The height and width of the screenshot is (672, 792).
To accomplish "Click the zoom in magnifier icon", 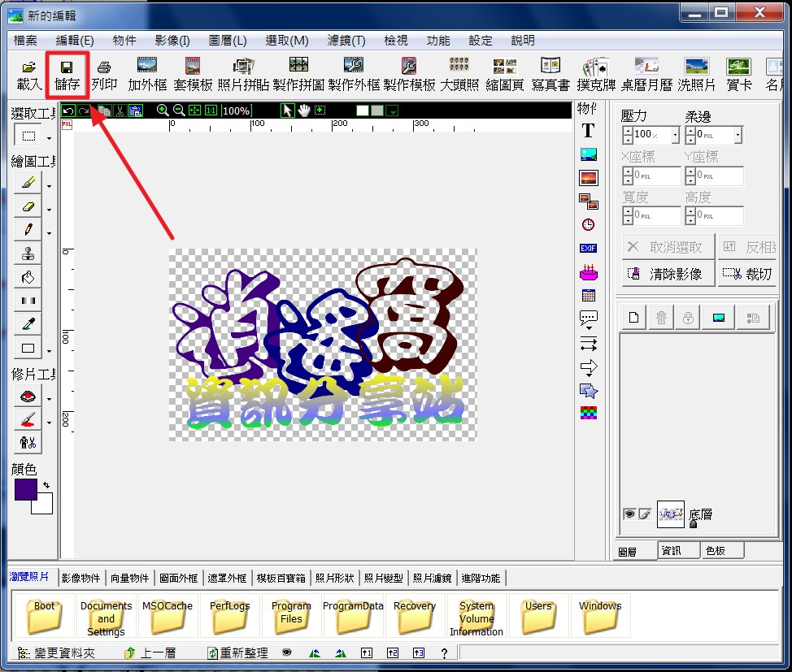I will (162, 111).
